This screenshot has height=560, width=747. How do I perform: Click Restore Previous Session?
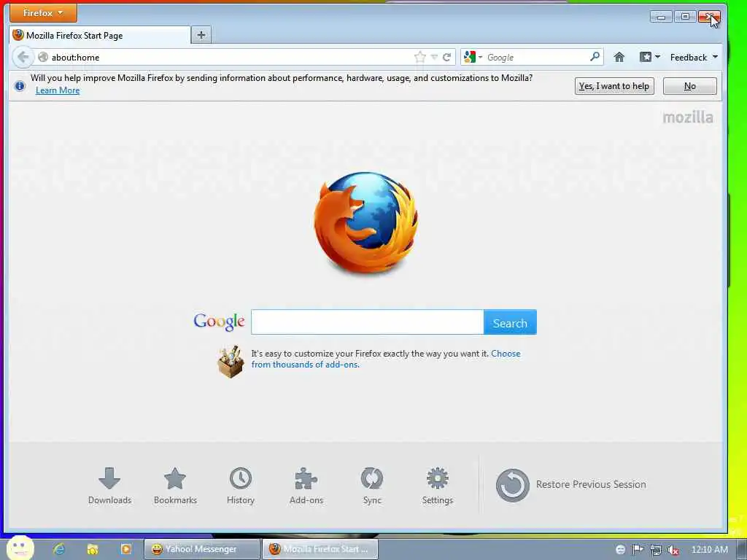click(570, 485)
